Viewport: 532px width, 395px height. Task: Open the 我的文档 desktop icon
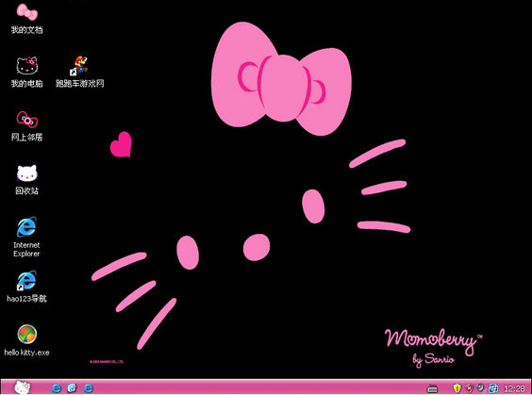(x=26, y=12)
